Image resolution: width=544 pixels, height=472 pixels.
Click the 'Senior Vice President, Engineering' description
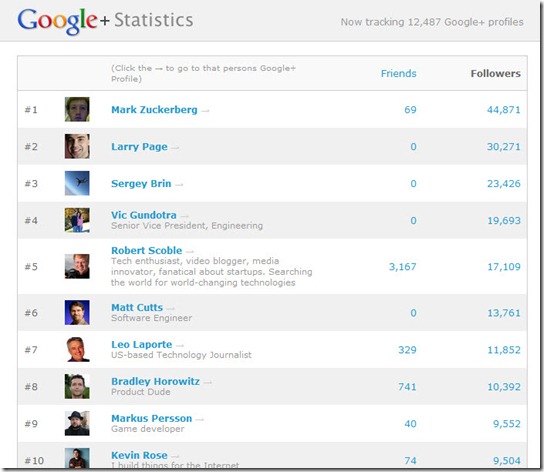[187, 226]
